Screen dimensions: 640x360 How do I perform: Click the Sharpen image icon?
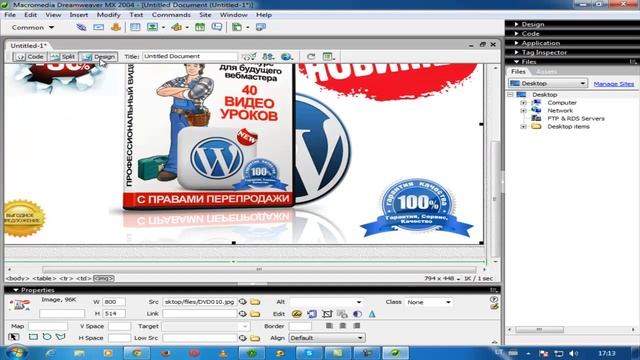coord(372,313)
